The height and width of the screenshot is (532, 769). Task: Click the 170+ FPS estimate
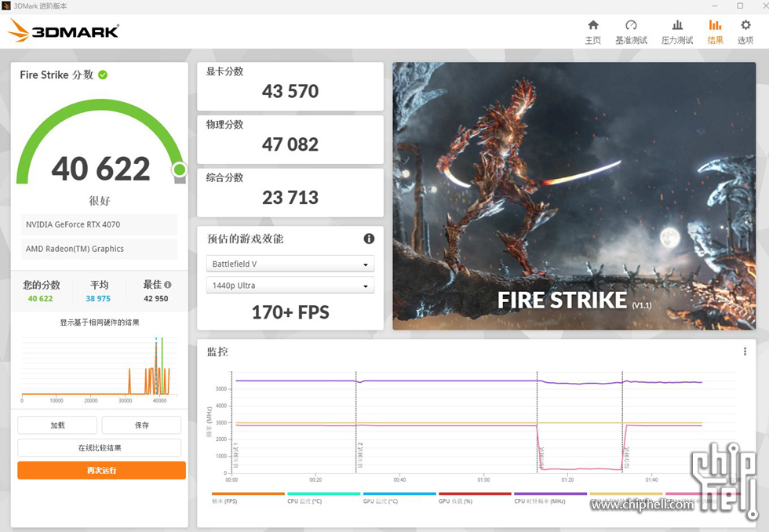[x=290, y=312]
